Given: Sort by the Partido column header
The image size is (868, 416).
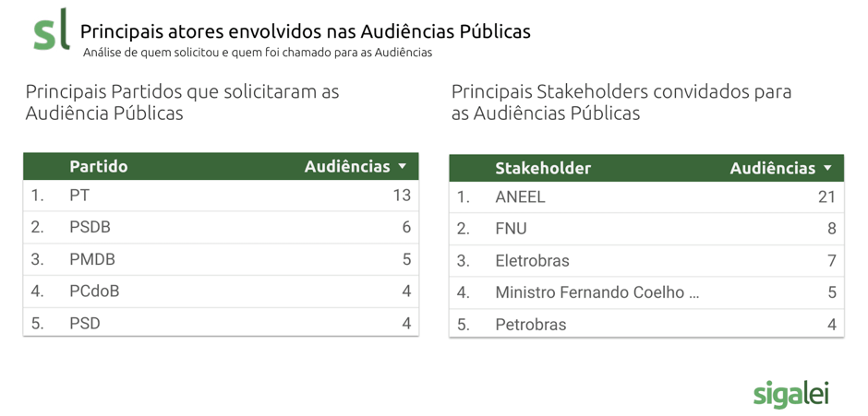Looking at the screenshot, I should pos(99,167).
